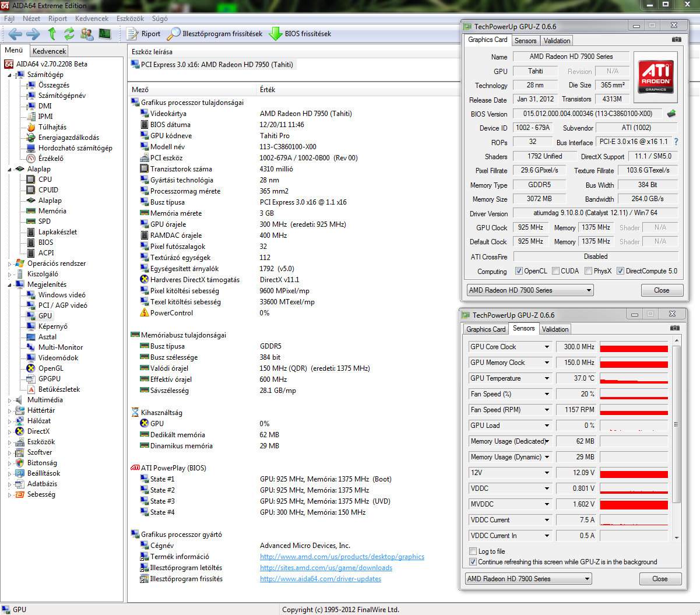700x615 pixels.
Task: Click BIOS frissítések toolbar button
Action: (x=300, y=34)
